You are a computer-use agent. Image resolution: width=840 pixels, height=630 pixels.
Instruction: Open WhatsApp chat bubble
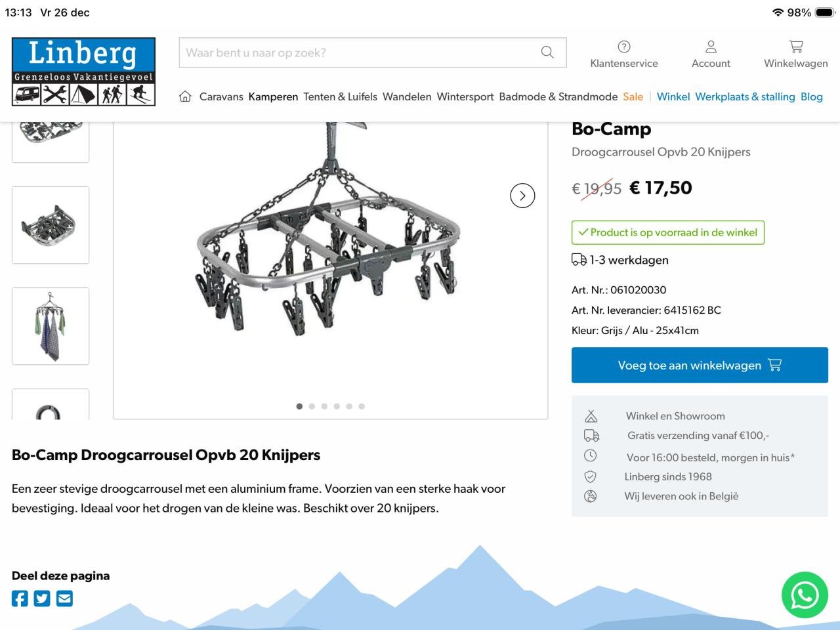[805, 595]
